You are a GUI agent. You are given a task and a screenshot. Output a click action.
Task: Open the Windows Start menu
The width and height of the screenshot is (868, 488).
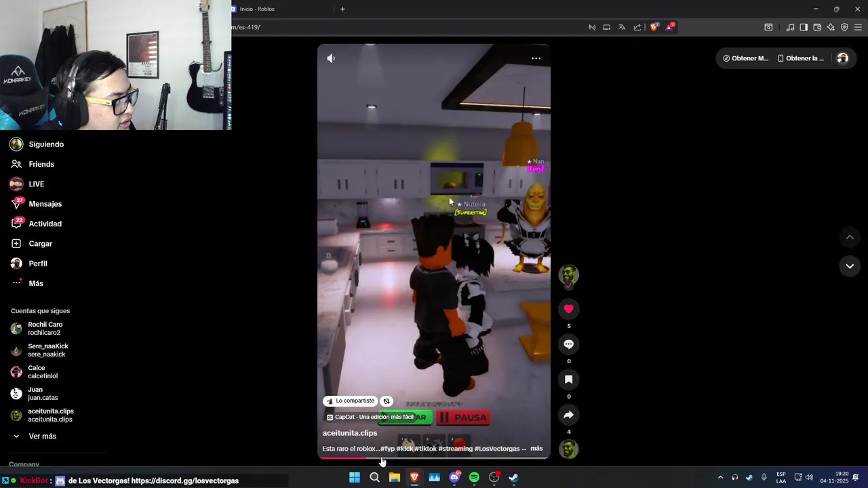(x=355, y=477)
